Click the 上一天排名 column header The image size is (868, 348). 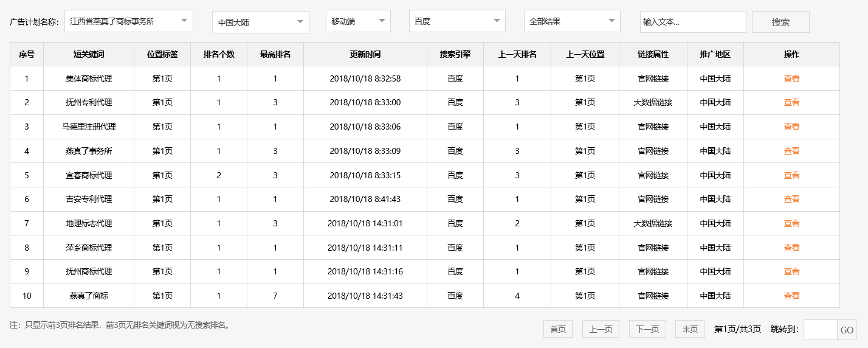pyautogui.click(x=517, y=54)
